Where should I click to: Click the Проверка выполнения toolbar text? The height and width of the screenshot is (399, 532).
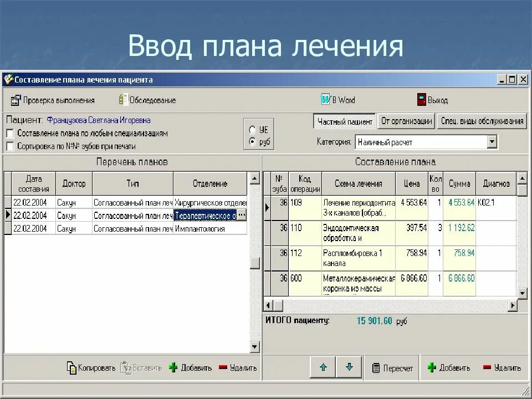pos(59,100)
